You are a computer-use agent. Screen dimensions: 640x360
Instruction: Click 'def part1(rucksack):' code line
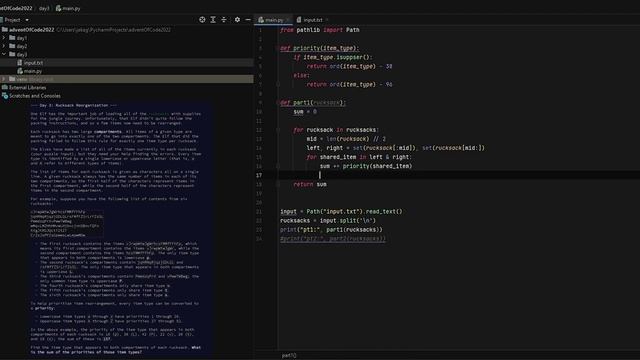(313, 102)
